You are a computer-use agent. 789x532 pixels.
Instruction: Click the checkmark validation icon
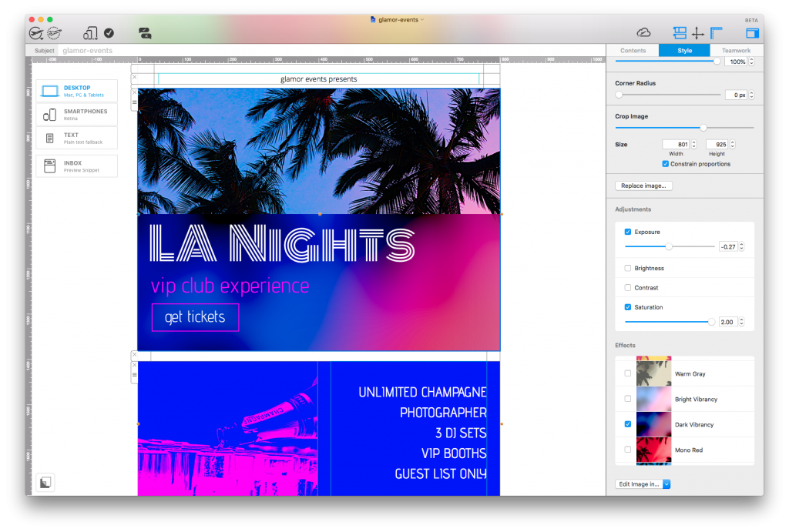[x=109, y=33]
